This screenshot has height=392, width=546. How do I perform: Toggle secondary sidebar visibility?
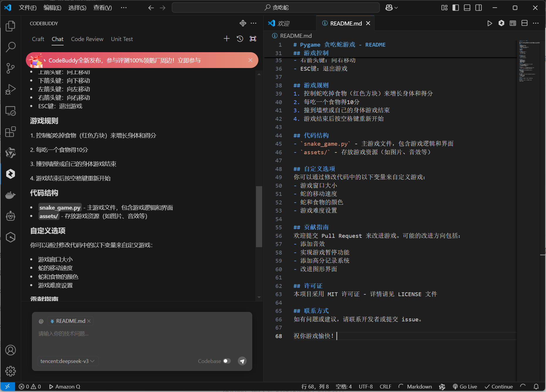pos(479,8)
